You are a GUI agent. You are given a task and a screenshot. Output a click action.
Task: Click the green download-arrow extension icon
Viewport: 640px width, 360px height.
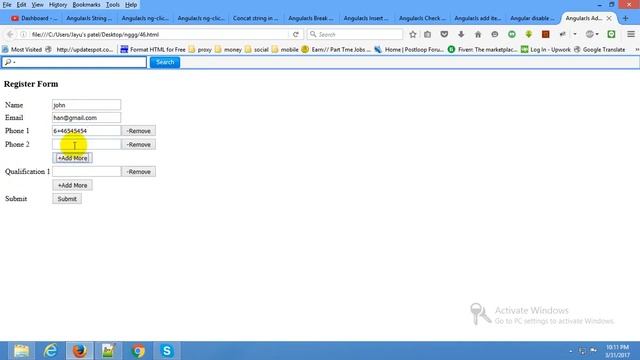point(529,35)
